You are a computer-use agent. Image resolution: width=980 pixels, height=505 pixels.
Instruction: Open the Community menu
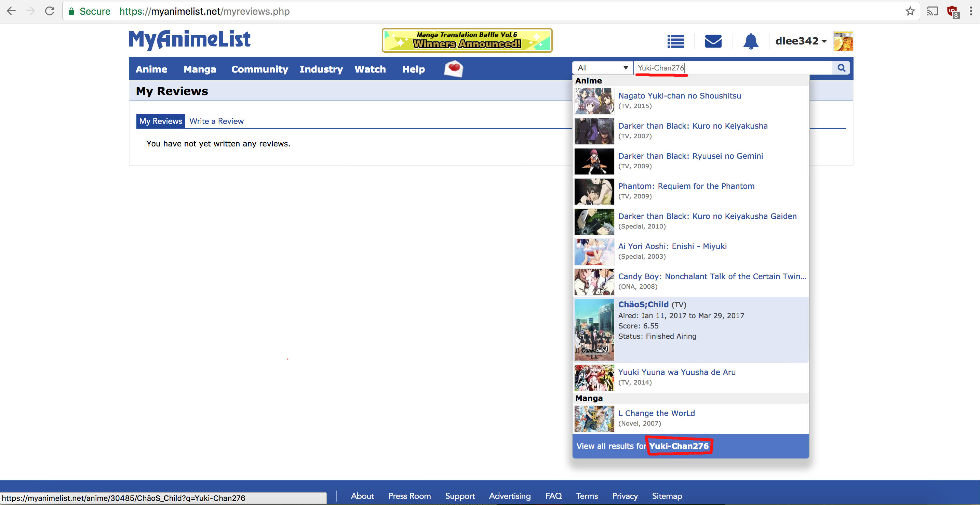pyautogui.click(x=259, y=69)
